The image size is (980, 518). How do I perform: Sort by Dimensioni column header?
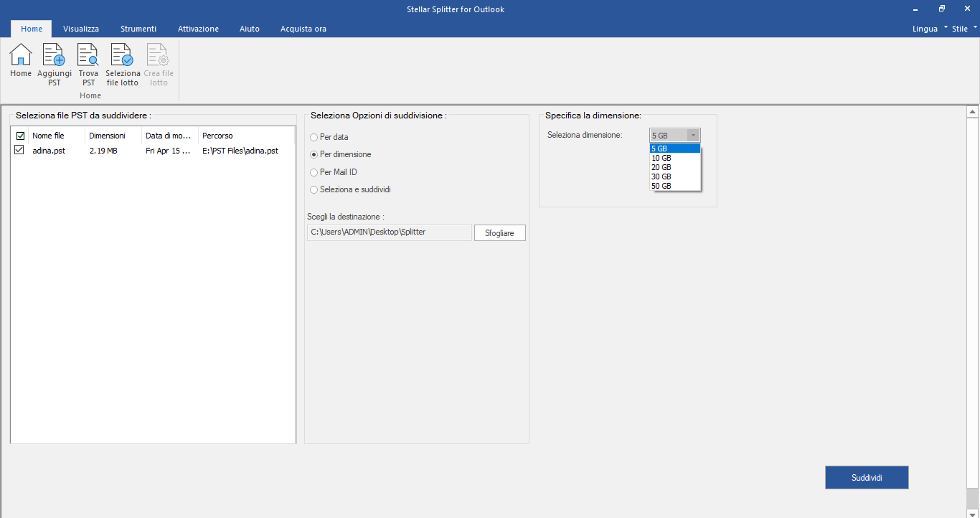click(113, 136)
